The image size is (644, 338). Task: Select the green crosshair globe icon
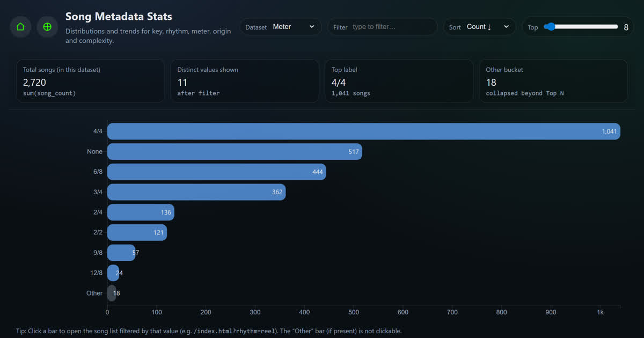47,26
